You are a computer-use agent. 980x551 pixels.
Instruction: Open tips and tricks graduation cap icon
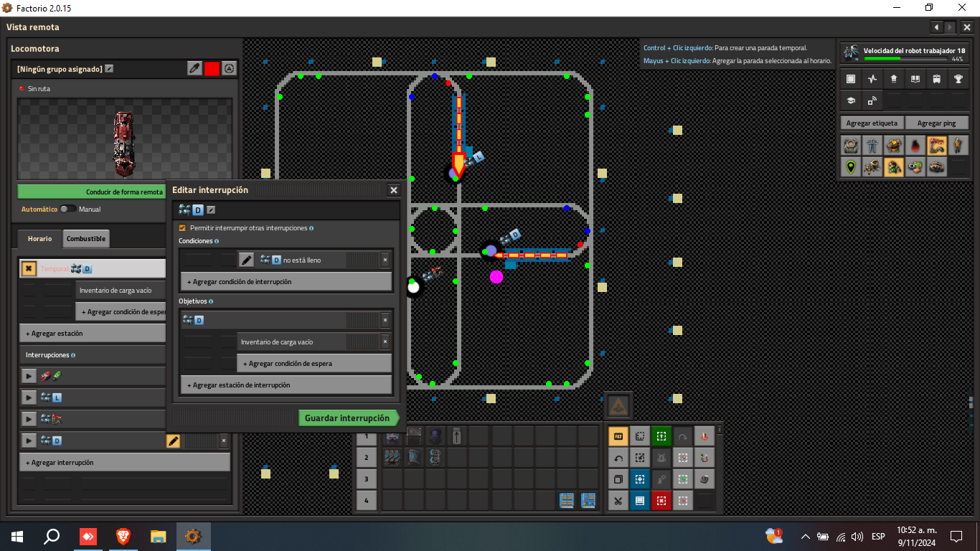click(x=851, y=100)
